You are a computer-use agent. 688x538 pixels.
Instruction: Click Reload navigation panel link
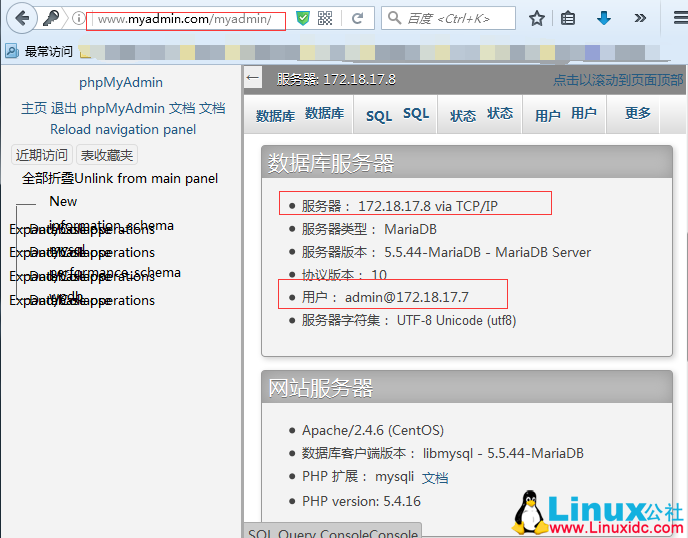click(x=123, y=129)
